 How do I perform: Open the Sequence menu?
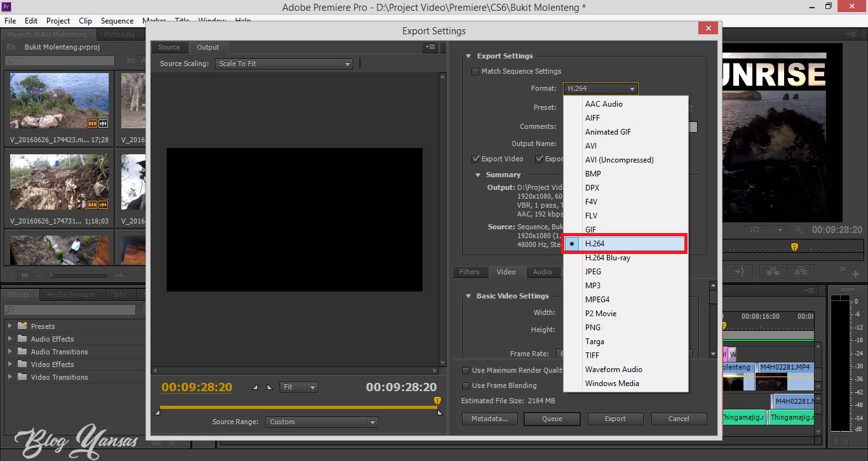[x=117, y=20]
